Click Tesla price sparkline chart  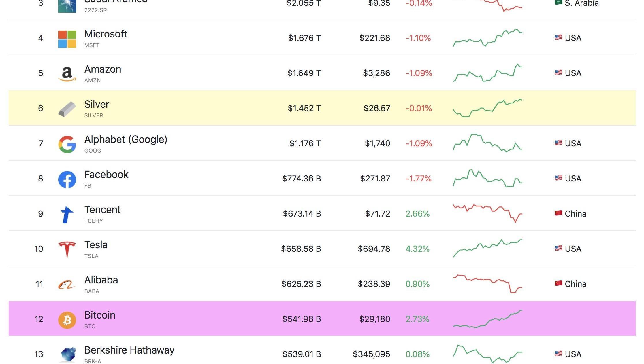tap(488, 249)
